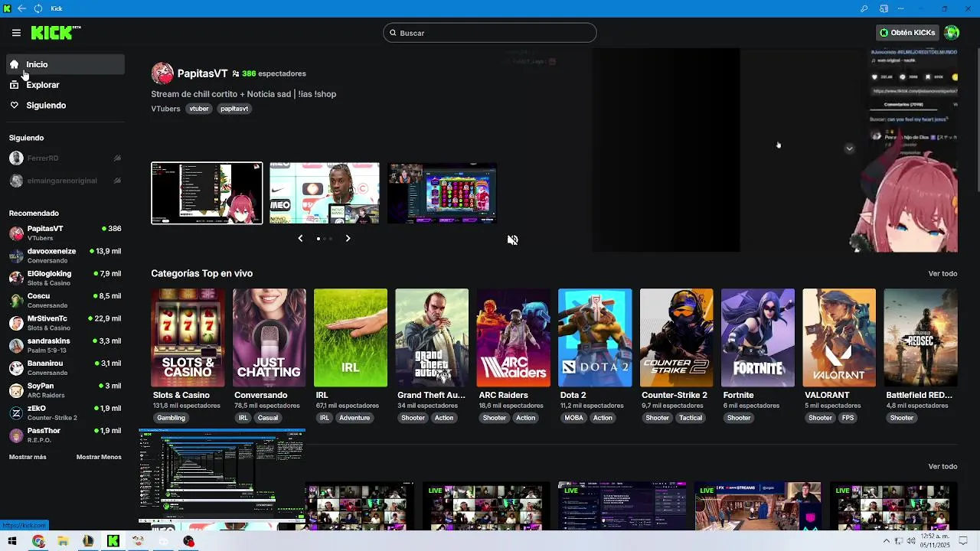
Task: Open League of Legends taskbar icon
Action: pyautogui.click(x=88, y=542)
